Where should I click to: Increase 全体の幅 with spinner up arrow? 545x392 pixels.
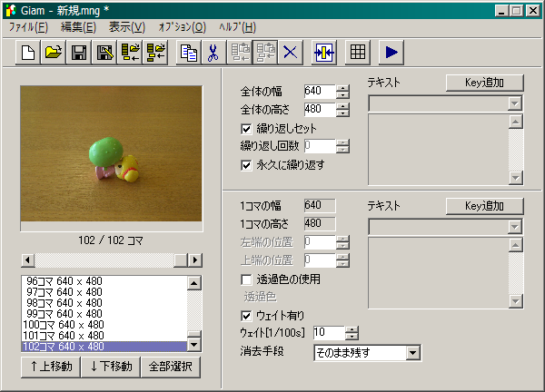click(343, 88)
